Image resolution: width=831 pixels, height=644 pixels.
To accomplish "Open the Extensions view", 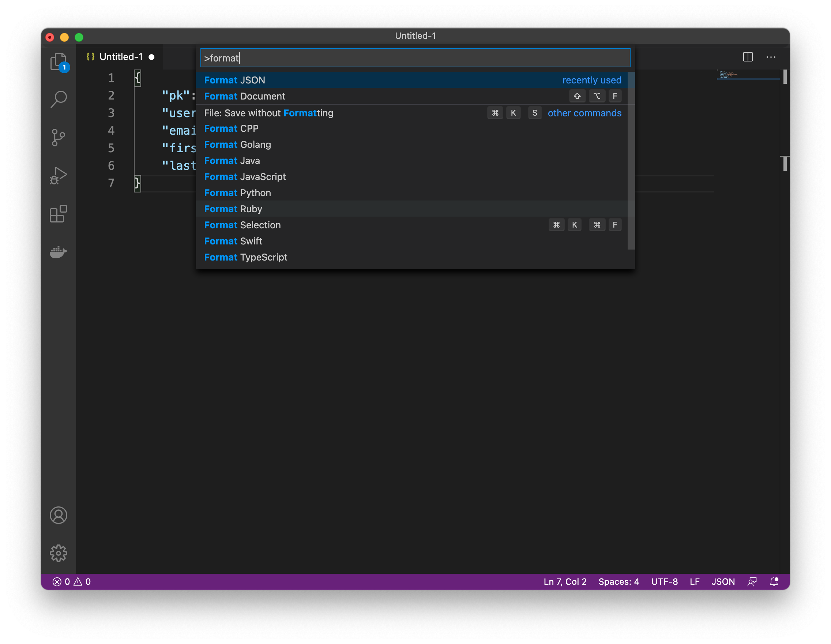I will (58, 214).
